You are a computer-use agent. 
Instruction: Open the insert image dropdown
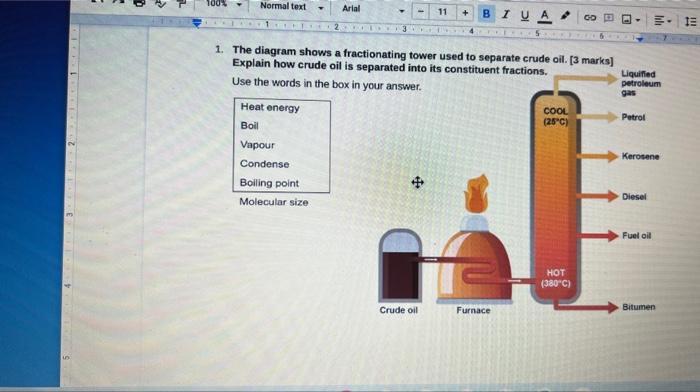click(631, 19)
